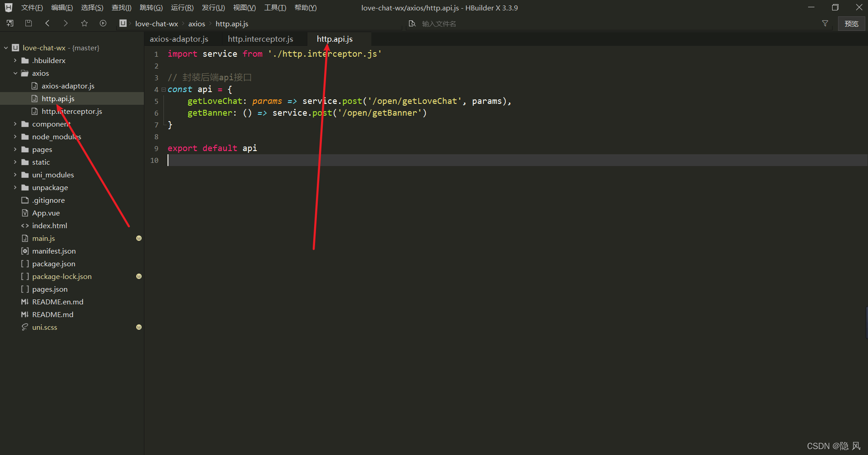
Task: Open the 查找(I) menu
Action: pyautogui.click(x=121, y=8)
